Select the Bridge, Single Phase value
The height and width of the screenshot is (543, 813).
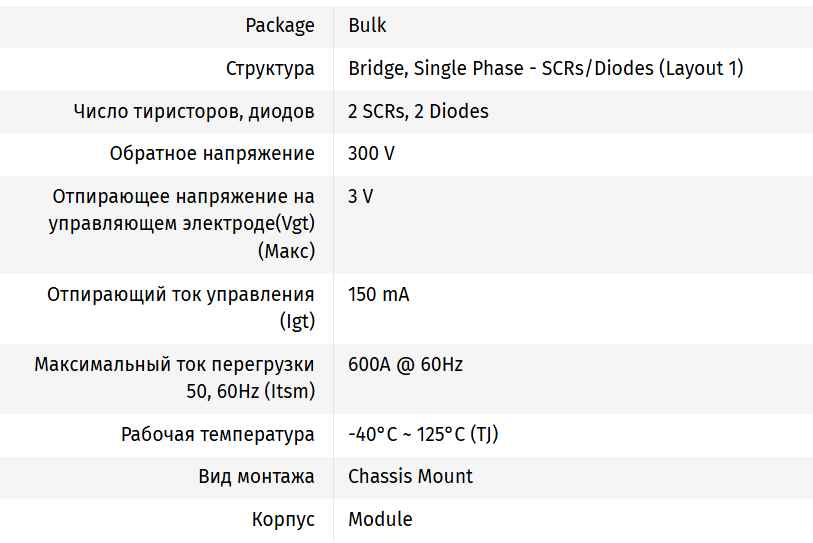click(x=545, y=69)
